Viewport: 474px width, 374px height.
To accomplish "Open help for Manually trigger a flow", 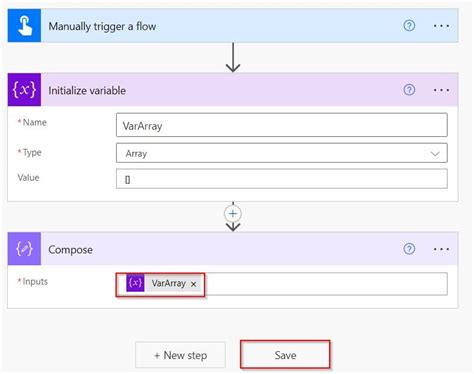I will (x=409, y=26).
